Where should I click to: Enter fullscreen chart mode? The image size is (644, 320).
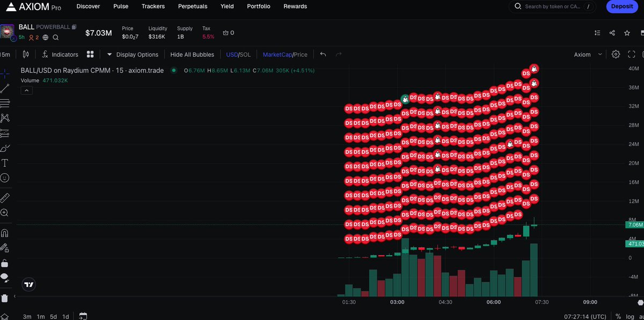[631, 54]
